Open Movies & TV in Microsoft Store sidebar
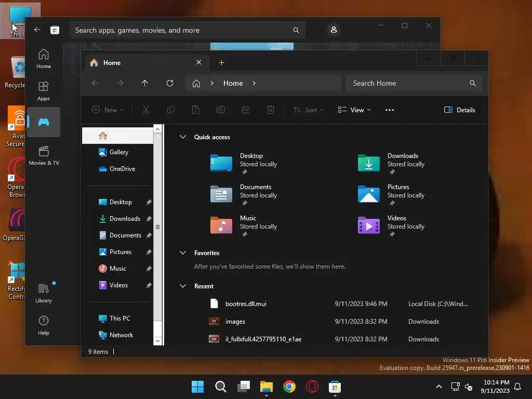 44,155
